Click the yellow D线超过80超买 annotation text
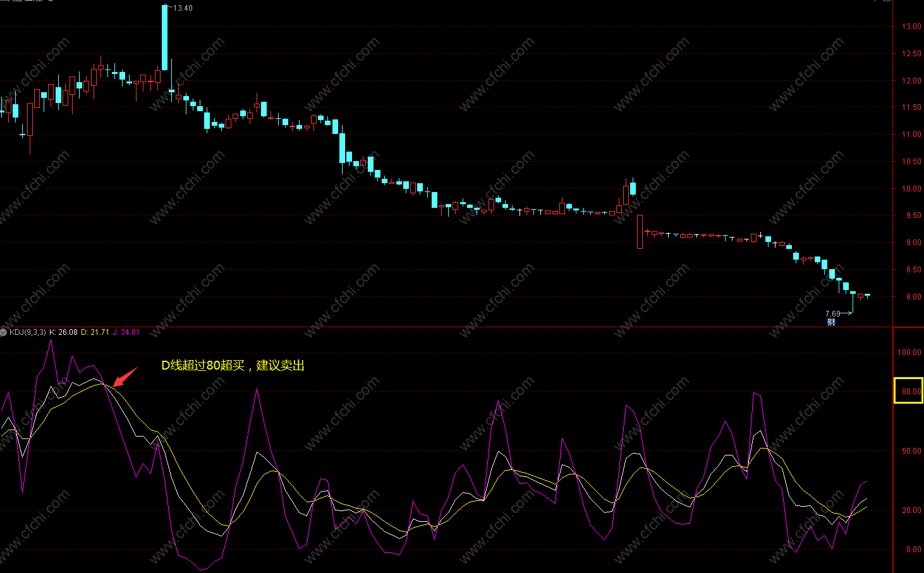The image size is (924, 573). click(233, 365)
